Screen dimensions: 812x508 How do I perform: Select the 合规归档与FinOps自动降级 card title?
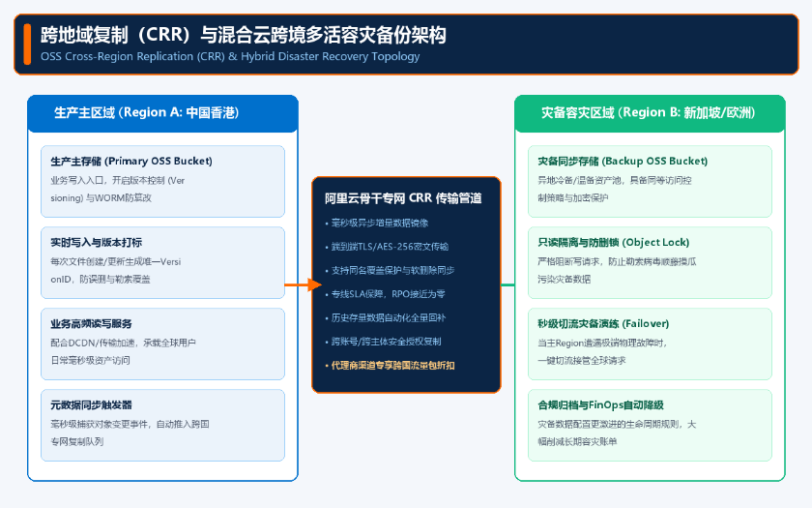click(600, 405)
